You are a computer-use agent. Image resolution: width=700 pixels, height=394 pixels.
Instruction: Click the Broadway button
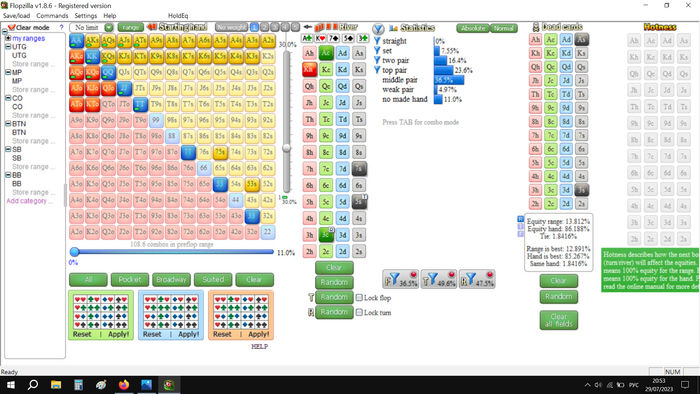click(x=171, y=279)
